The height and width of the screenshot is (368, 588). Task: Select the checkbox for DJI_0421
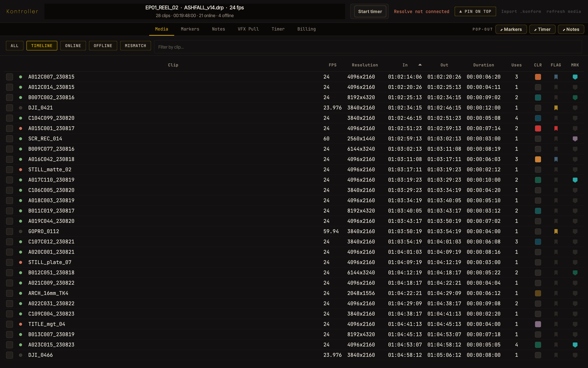10,108
